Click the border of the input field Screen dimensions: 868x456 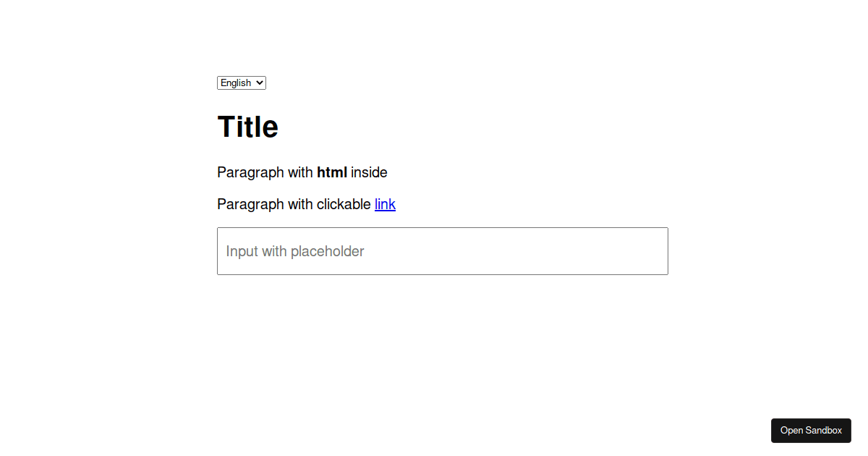click(443, 227)
